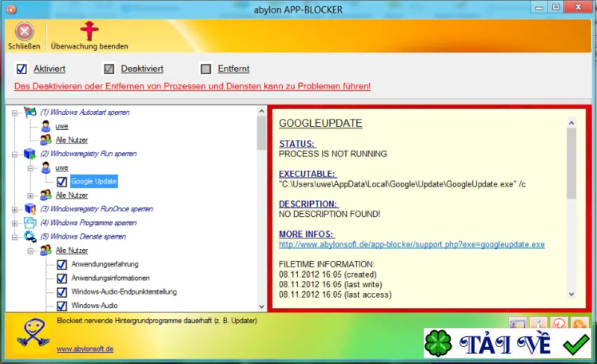The height and width of the screenshot is (364, 597).
Task: Collapse the (2) Windowsregistry Run sperren node
Action: click(14, 154)
